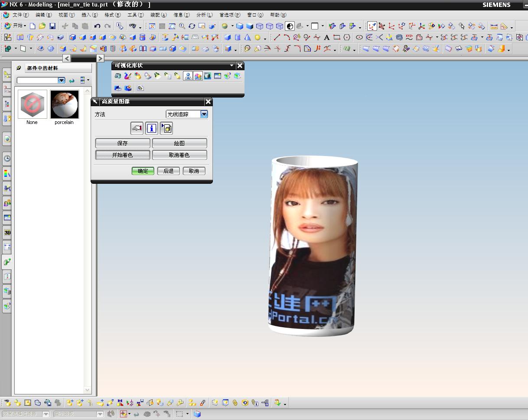The width and height of the screenshot is (528, 420).
Task: Expand the rendering style sphere dropdown arrow
Action: (232, 26)
